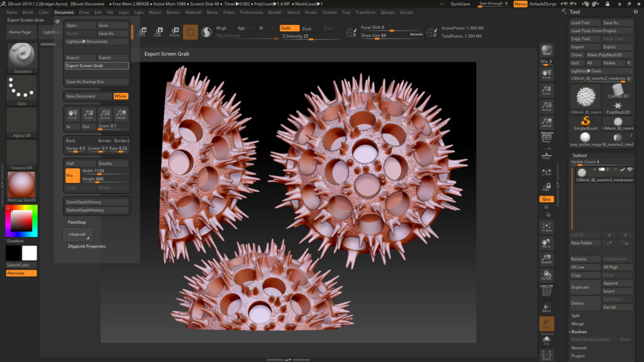
Task: Click the Zoom3D icon
Action: [x=547, y=259]
